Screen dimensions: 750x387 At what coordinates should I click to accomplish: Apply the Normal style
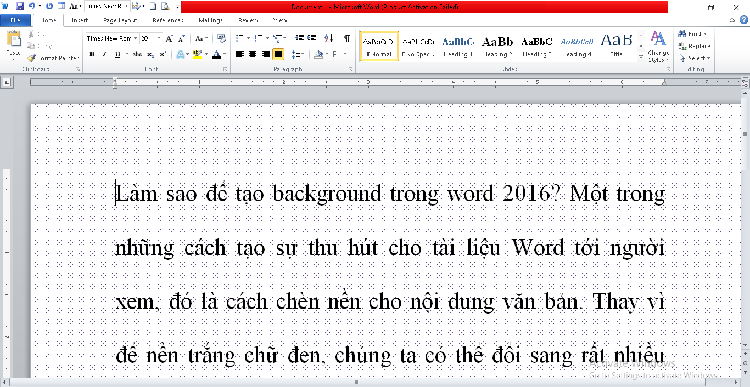pyautogui.click(x=378, y=46)
